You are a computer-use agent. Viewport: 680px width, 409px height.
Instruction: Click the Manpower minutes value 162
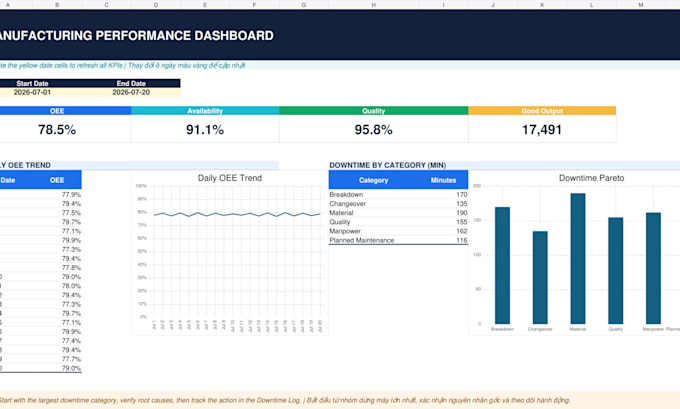click(x=461, y=231)
